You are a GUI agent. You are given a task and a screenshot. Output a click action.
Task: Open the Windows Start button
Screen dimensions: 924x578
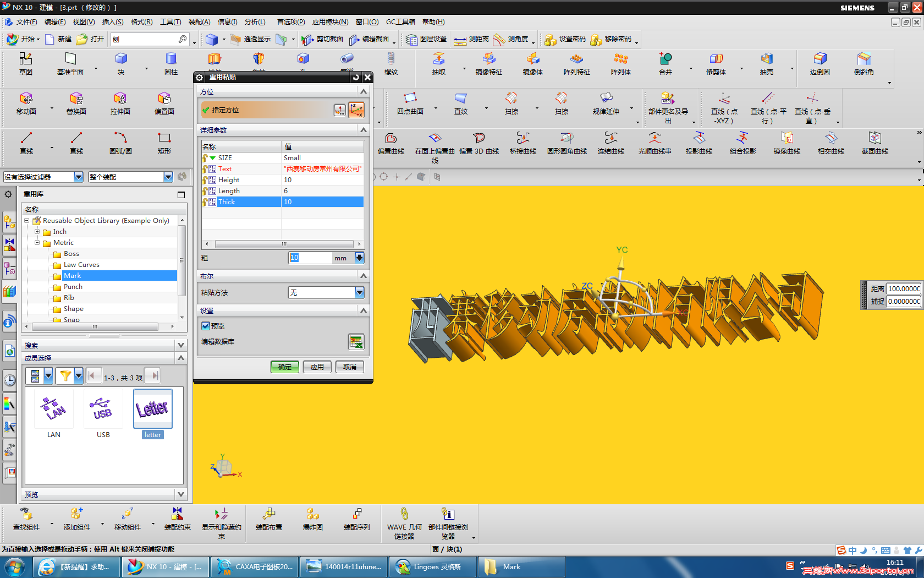[15, 566]
